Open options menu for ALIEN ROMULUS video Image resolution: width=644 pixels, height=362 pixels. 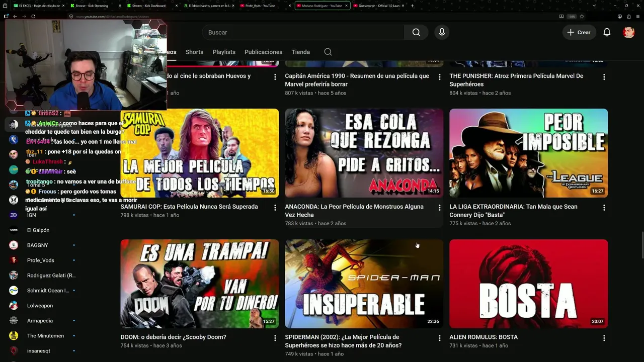[604, 338]
